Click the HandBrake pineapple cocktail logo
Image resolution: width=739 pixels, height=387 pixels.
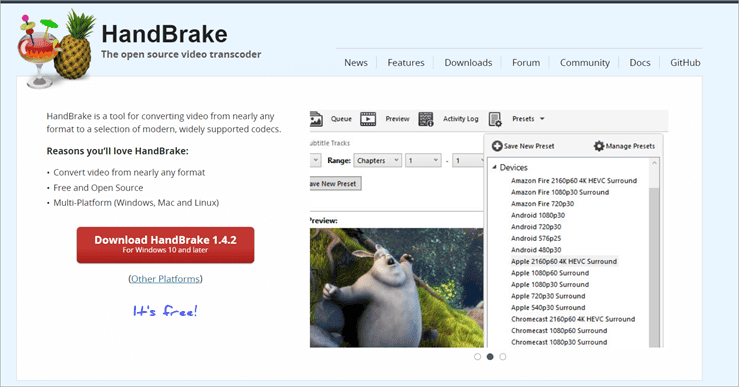coord(56,49)
